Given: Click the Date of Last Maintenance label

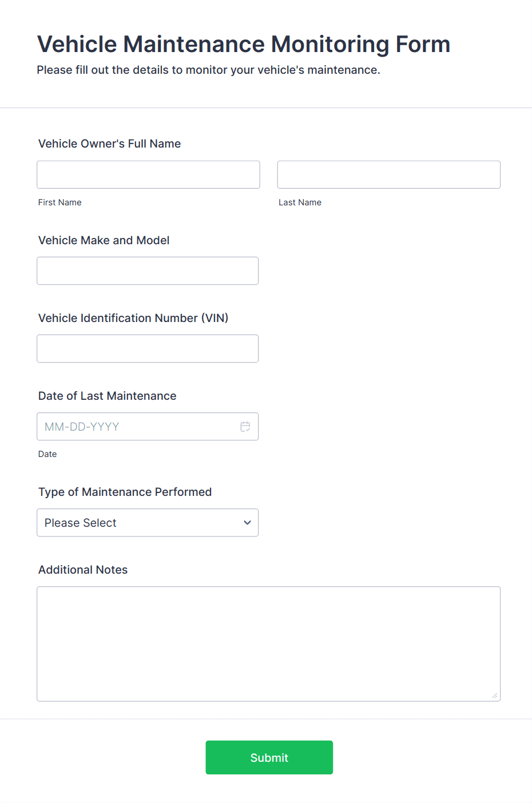Looking at the screenshot, I should tap(108, 396).
